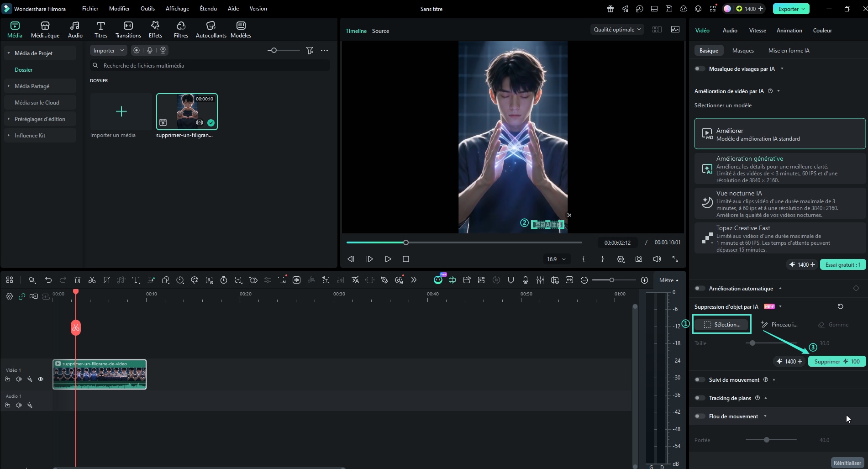
Task: Click the record icon next to Importer
Action: [x=136, y=50]
